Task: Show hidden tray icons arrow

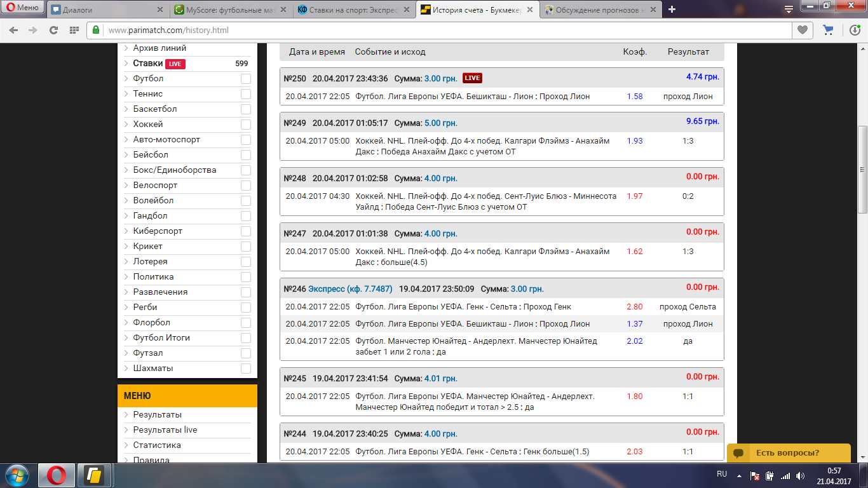Action: point(739,475)
